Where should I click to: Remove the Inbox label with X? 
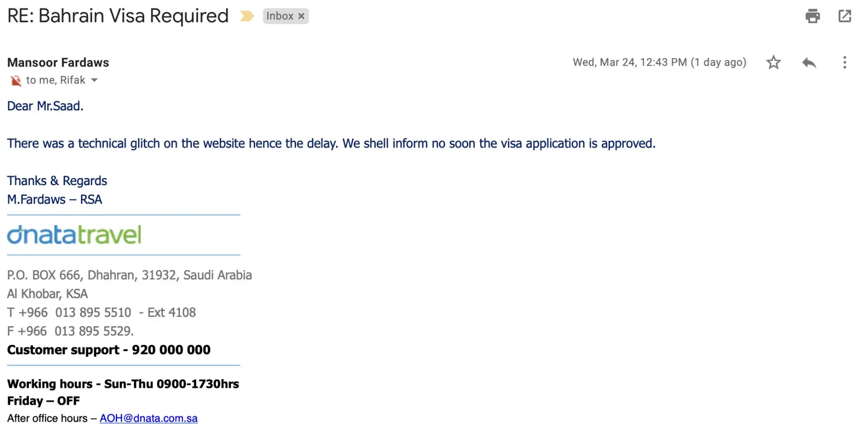[301, 16]
